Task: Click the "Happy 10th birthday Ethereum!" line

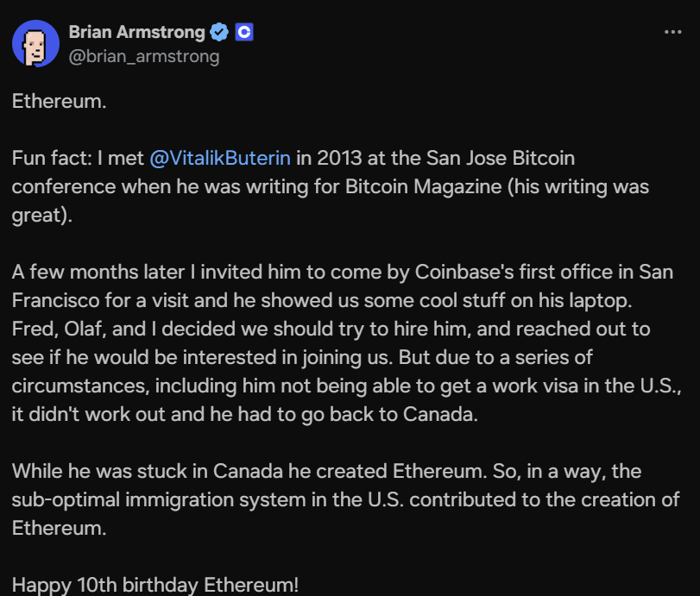Action: [x=155, y=584]
